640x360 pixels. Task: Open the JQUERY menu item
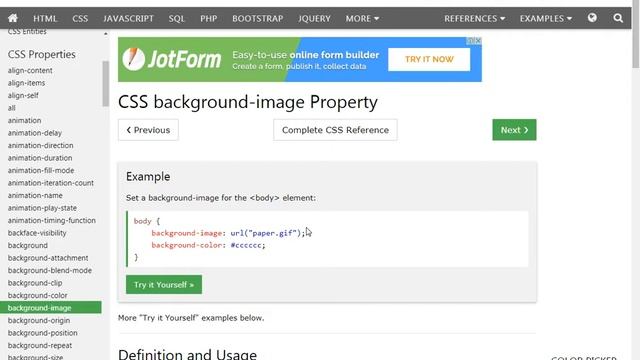point(314,19)
